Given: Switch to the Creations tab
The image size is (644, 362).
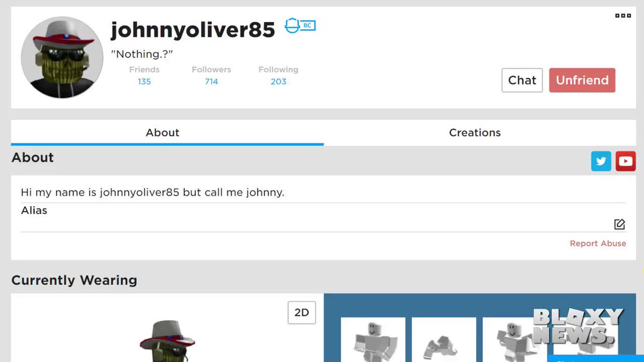Looking at the screenshot, I should point(475,132).
